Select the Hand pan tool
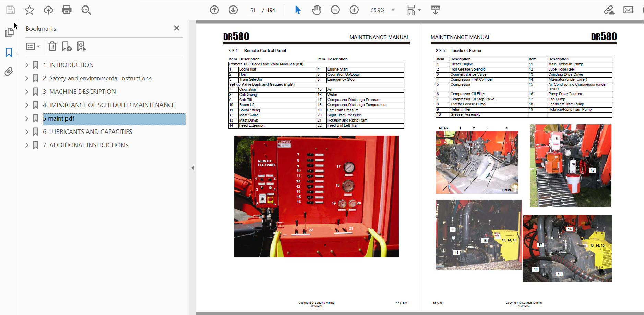This screenshot has height=315, width=644. [x=317, y=10]
